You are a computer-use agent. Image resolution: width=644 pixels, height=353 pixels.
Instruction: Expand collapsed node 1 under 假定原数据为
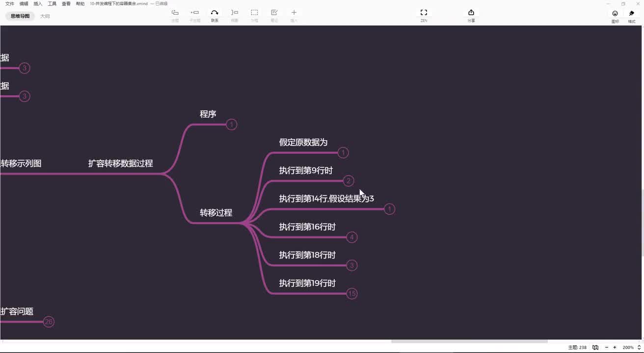[343, 153]
